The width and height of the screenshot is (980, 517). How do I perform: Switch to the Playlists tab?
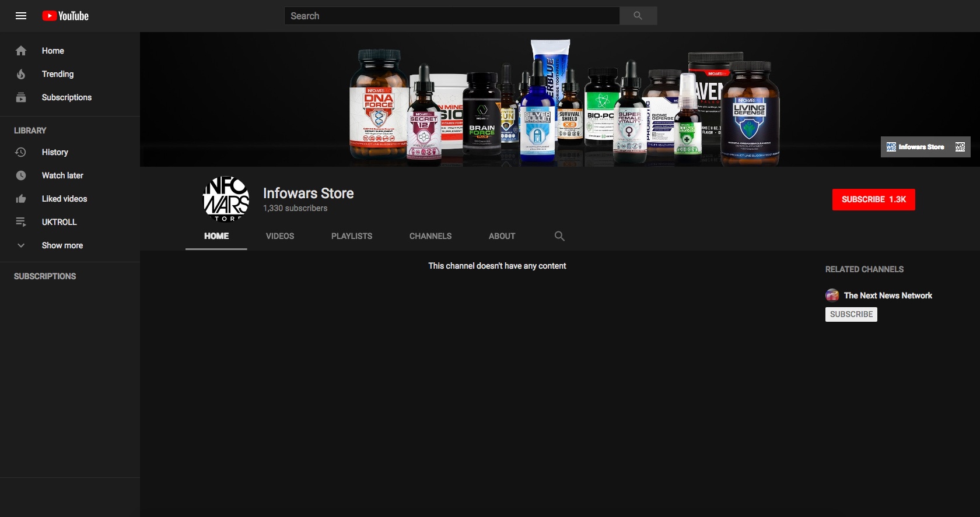352,236
